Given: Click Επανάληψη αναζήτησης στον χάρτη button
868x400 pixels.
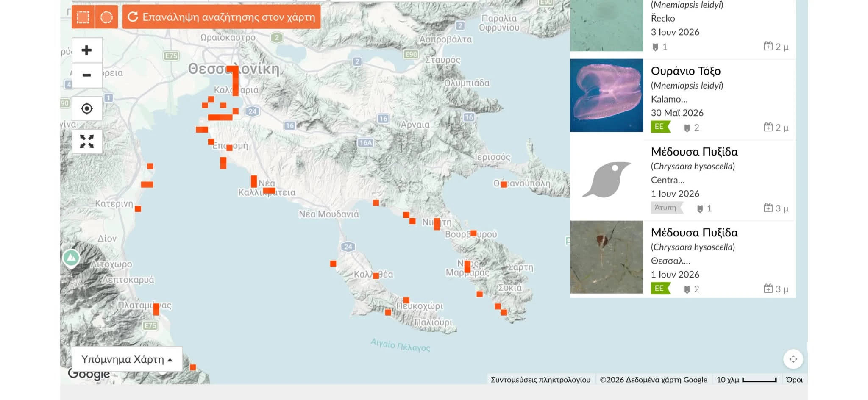Looking at the screenshot, I should click(221, 17).
